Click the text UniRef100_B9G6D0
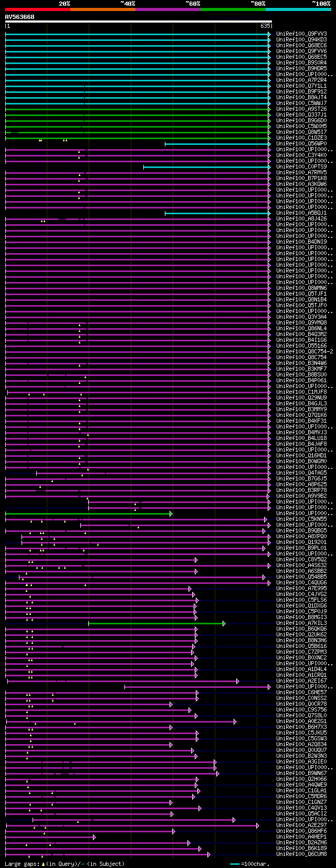Image resolution: width=336 pixels, height=868 pixels. [x=301, y=120]
